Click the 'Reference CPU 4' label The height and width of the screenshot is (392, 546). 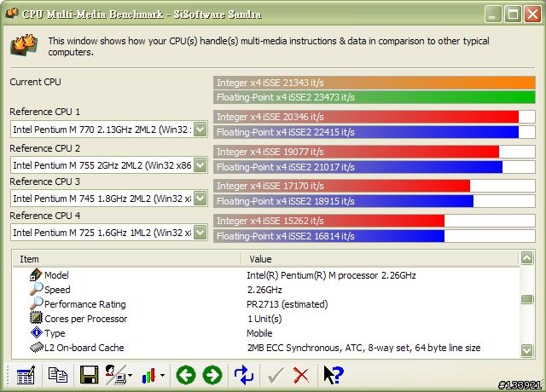coord(44,216)
